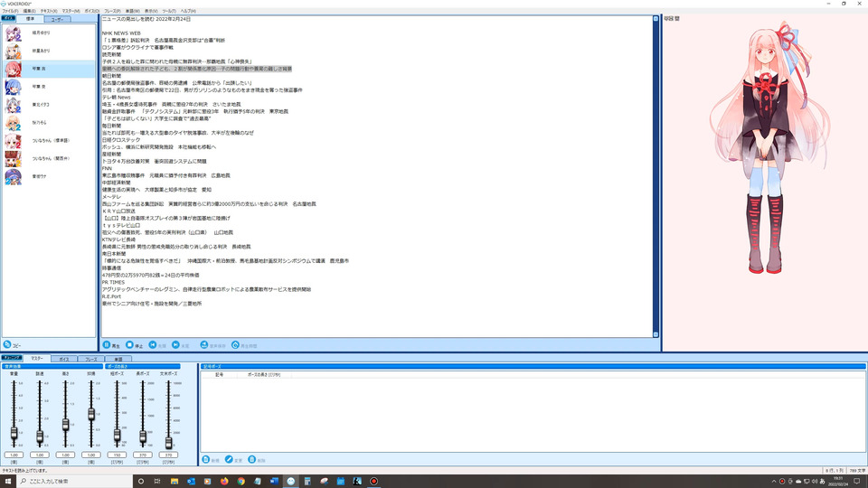Open File Explorer from the taskbar
This screenshot has height=488, width=868.
175,482
